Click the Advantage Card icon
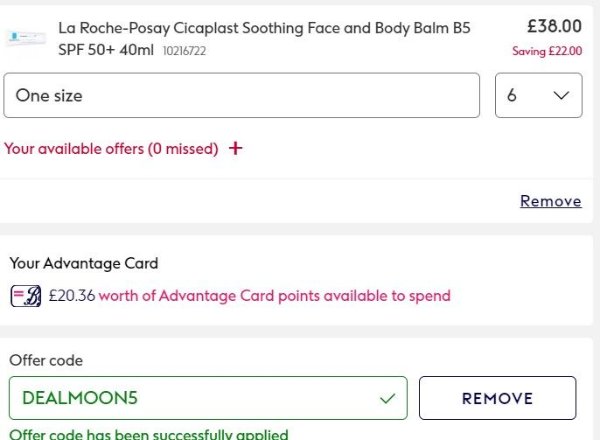 click(x=25, y=296)
